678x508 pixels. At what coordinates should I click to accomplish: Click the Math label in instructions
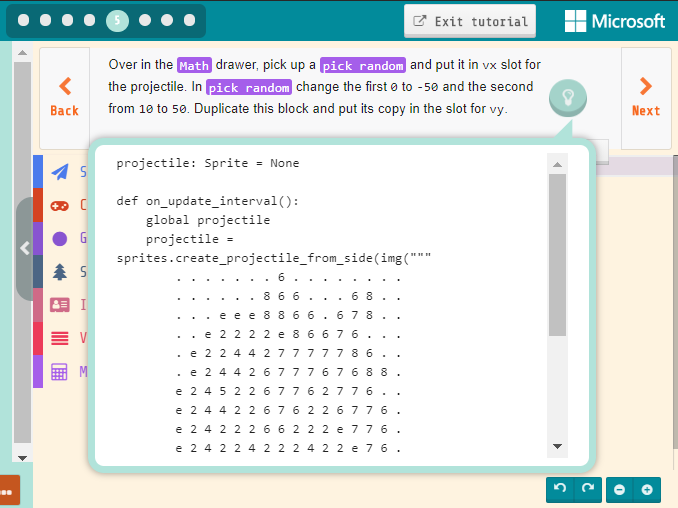(x=194, y=65)
